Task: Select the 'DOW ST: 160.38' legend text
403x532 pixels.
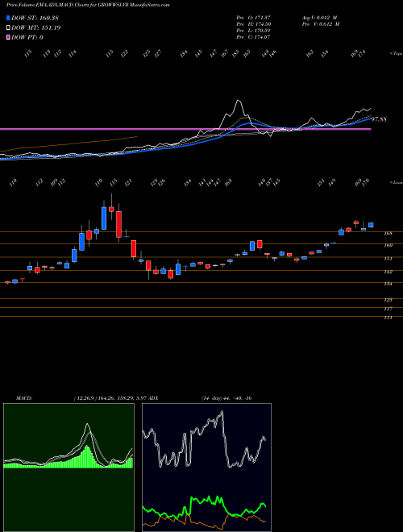Action: [35, 18]
